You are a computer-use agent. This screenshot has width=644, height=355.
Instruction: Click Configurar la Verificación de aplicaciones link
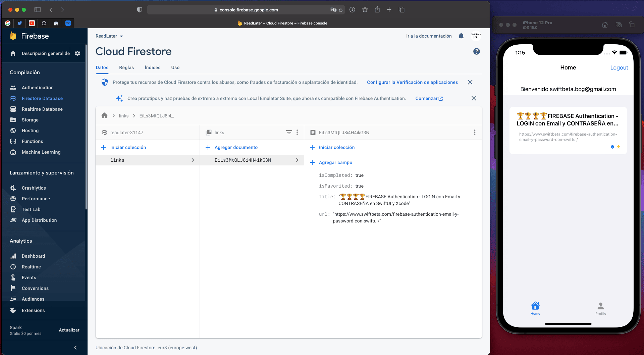(x=412, y=82)
